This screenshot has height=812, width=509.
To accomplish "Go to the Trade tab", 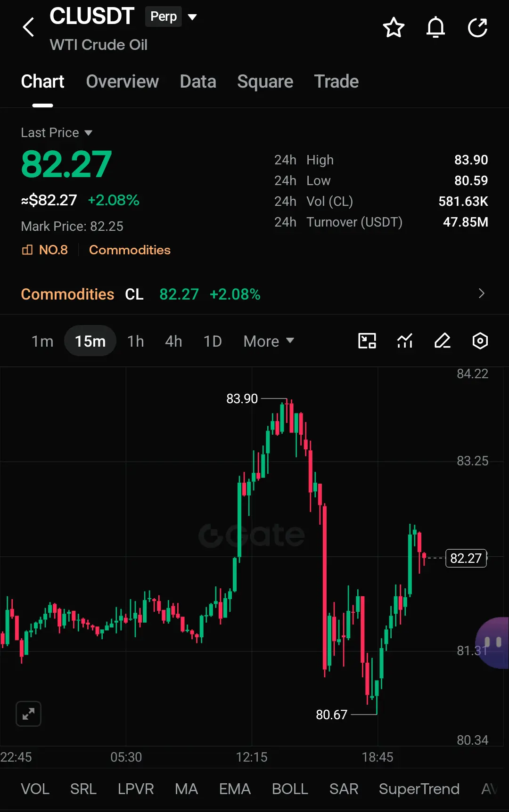I will [x=337, y=81].
